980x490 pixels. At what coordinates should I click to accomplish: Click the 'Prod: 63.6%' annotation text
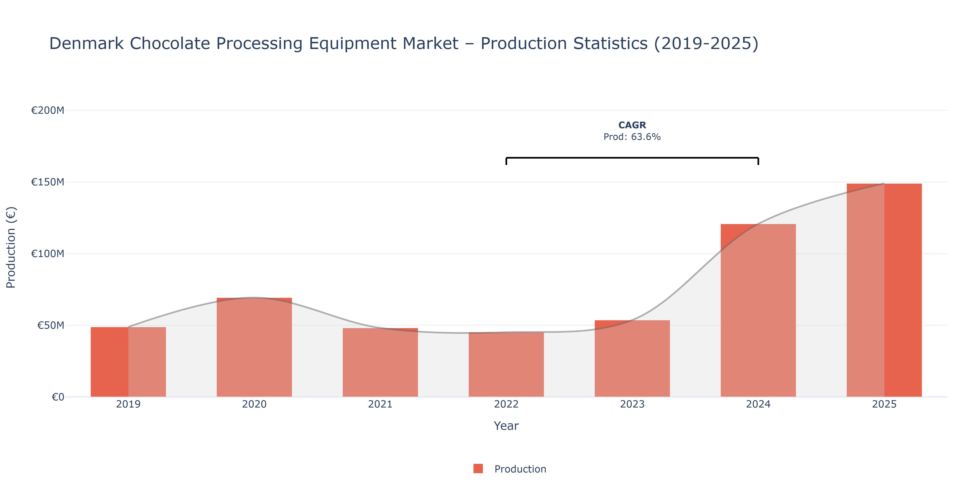point(632,137)
